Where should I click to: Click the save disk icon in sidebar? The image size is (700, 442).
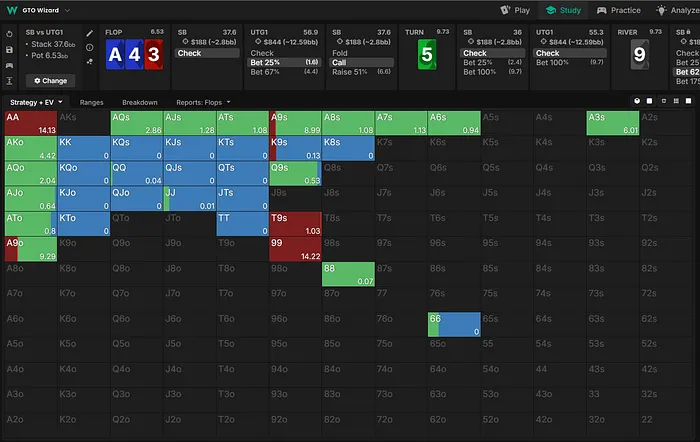click(9, 49)
